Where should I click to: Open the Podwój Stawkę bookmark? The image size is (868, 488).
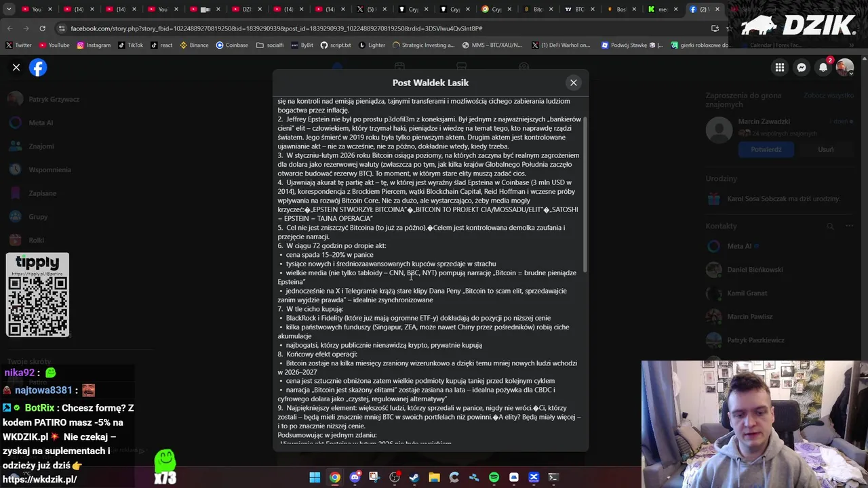pyautogui.click(x=632, y=45)
